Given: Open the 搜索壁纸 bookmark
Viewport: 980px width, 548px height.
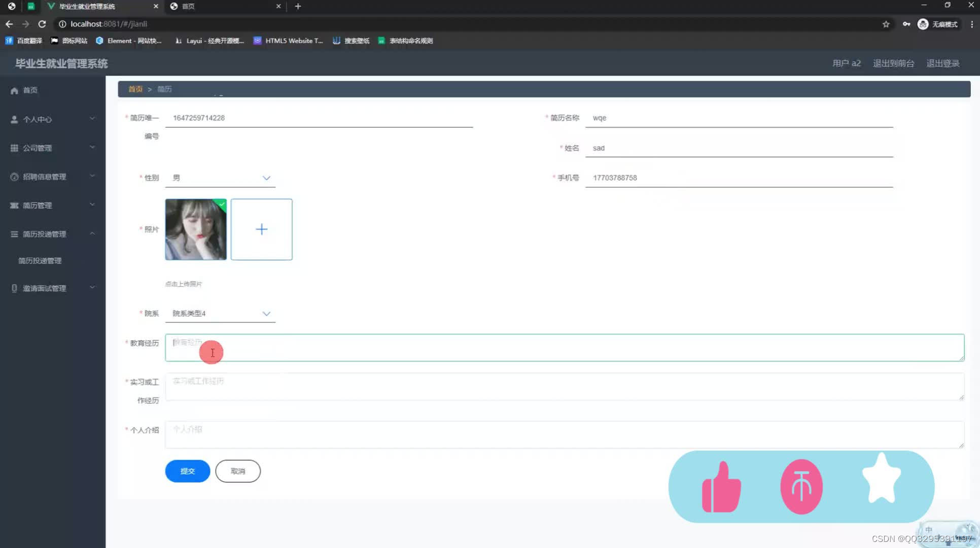Looking at the screenshot, I should [351, 41].
